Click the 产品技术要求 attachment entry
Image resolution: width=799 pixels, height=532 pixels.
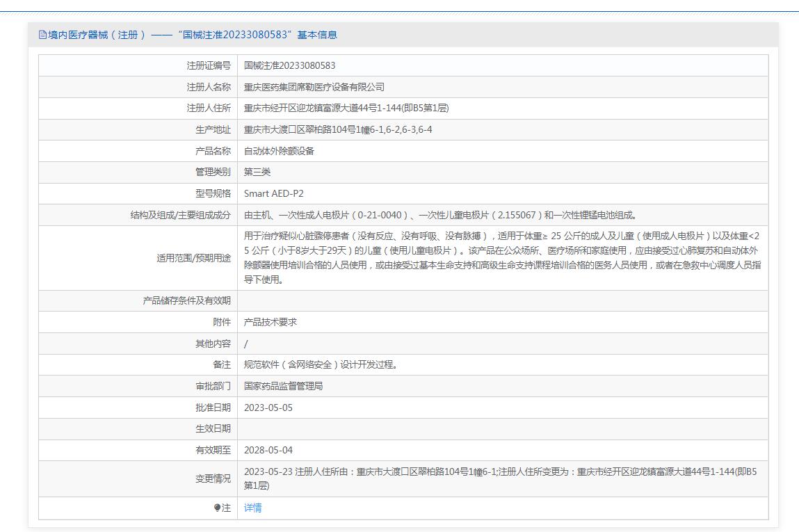(x=271, y=323)
